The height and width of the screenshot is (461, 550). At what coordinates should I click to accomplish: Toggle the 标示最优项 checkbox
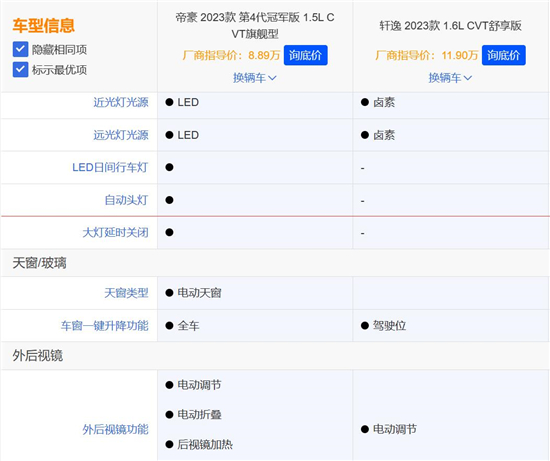pyautogui.click(x=20, y=69)
